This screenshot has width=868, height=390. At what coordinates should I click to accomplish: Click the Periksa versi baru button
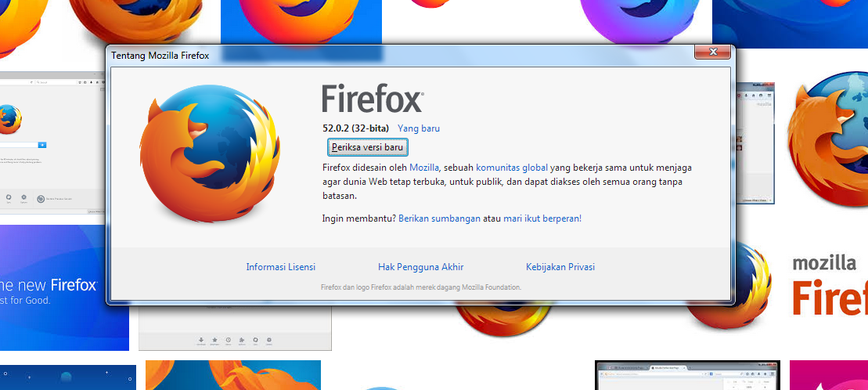coord(368,147)
